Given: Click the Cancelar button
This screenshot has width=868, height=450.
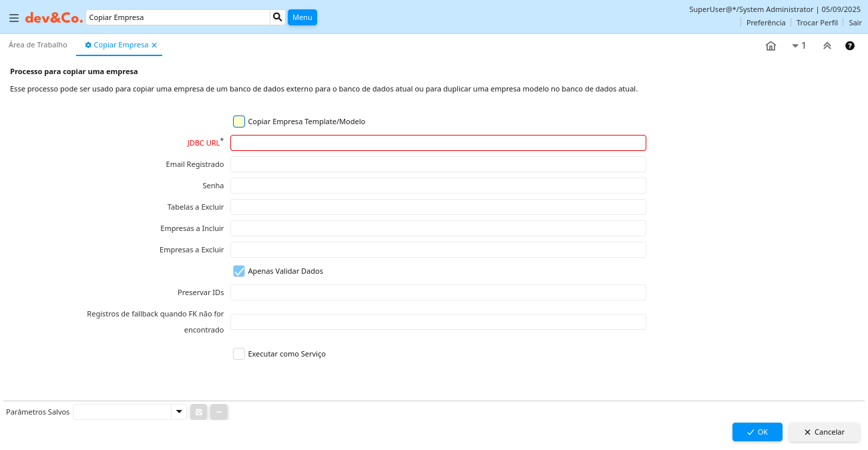Looking at the screenshot, I should click(824, 432).
